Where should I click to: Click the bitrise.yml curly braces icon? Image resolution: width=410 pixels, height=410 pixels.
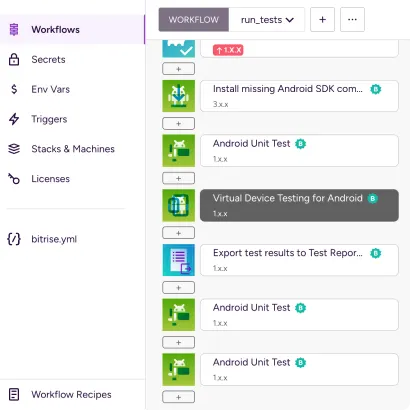click(14, 239)
